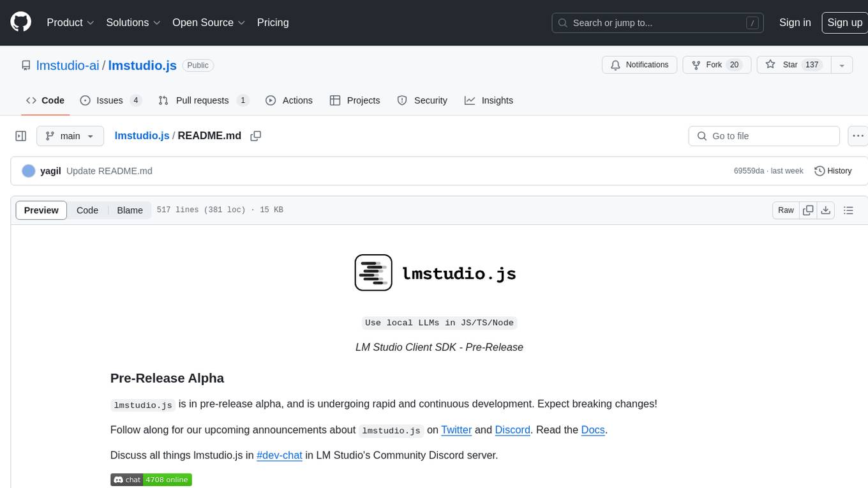
Task: Open the Pricing page
Action: (x=273, y=22)
